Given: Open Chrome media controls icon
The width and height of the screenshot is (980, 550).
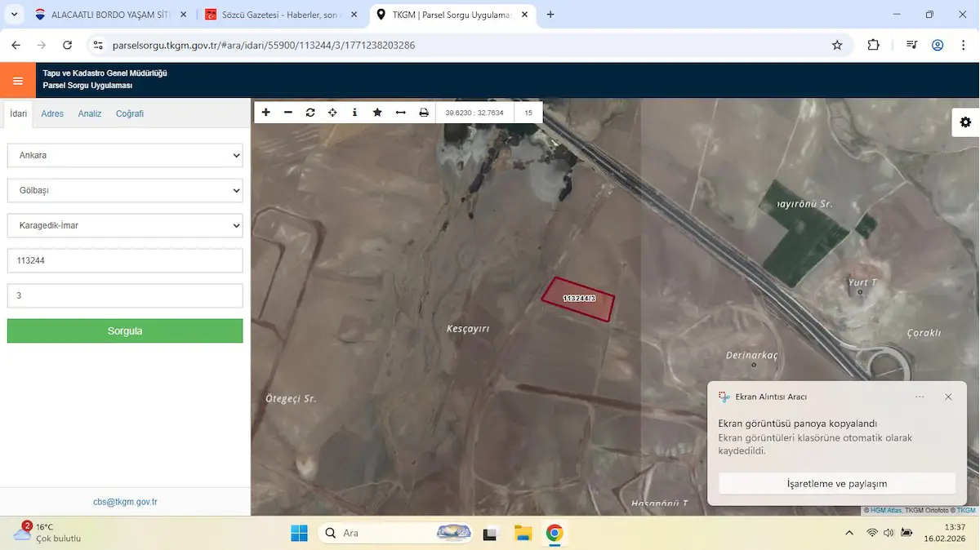Looking at the screenshot, I should click(x=912, y=46).
